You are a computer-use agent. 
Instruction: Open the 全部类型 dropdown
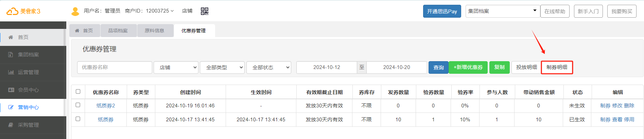222,67
